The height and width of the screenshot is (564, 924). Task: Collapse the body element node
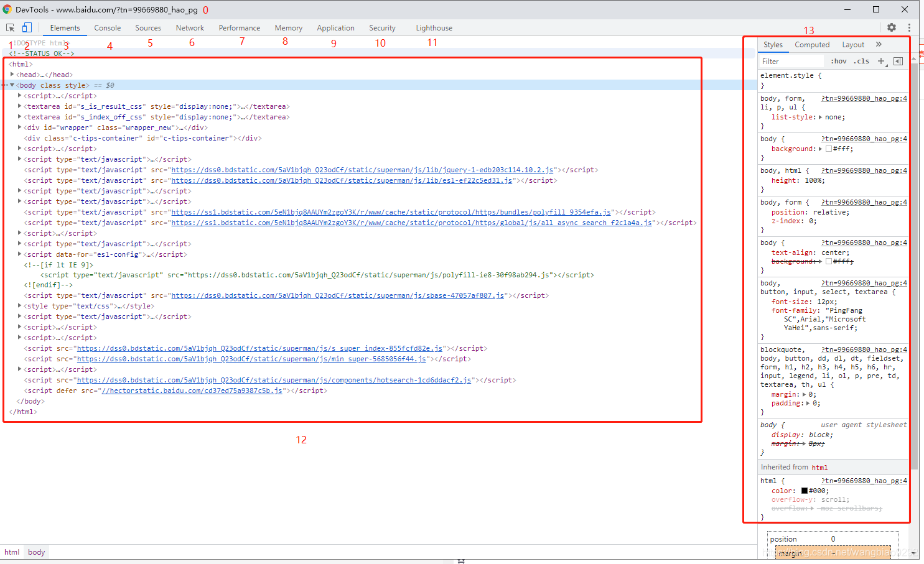point(12,85)
